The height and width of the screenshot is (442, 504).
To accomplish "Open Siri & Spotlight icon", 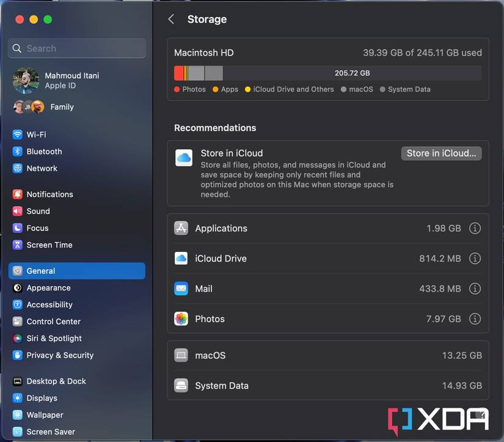I will tap(17, 339).
